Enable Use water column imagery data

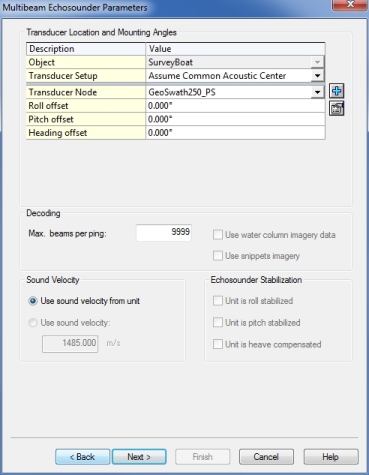pyautogui.click(x=218, y=235)
